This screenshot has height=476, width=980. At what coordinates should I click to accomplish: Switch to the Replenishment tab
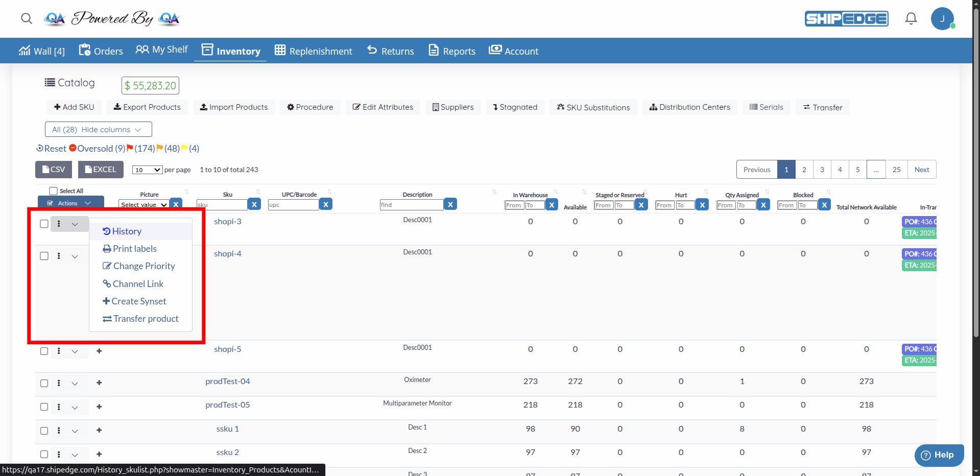coord(313,51)
